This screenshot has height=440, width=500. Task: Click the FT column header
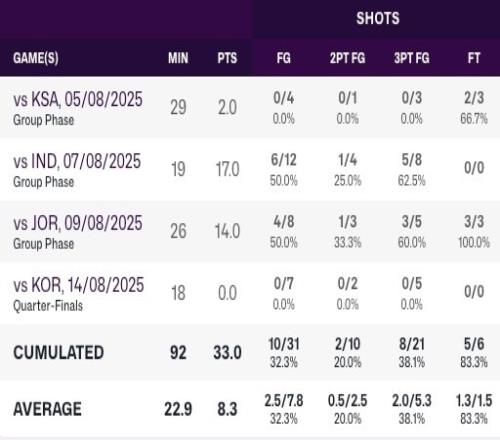coord(474,58)
